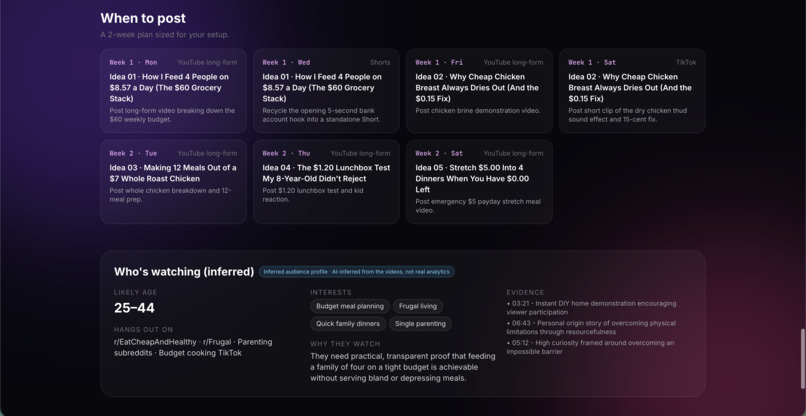Screen dimensions: 806x416
Task: Open the Week 1 Wed Shorts card
Action: [326, 91]
